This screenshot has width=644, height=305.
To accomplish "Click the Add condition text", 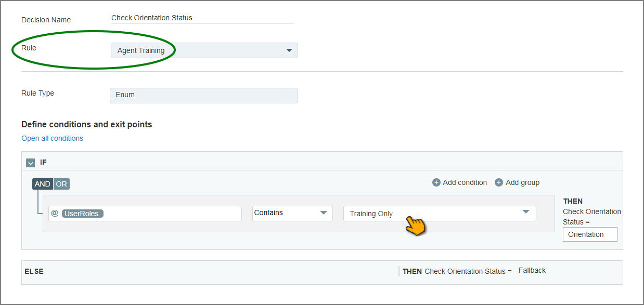I will pyautogui.click(x=465, y=182).
